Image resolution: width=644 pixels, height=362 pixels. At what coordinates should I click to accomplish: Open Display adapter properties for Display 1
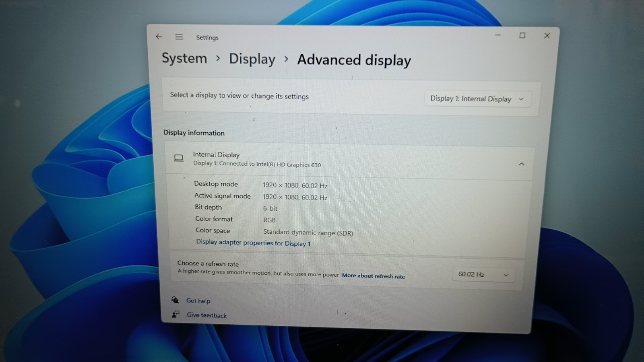(253, 243)
